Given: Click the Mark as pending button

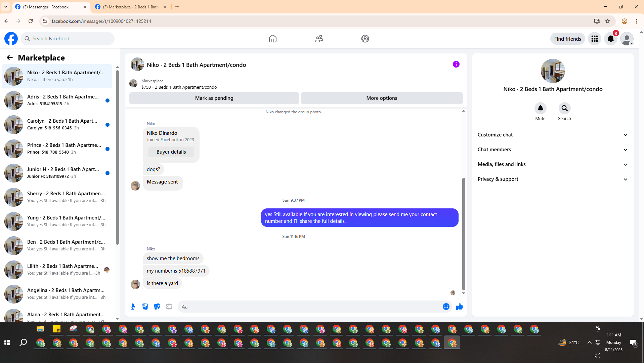Looking at the screenshot, I should 214,98.
